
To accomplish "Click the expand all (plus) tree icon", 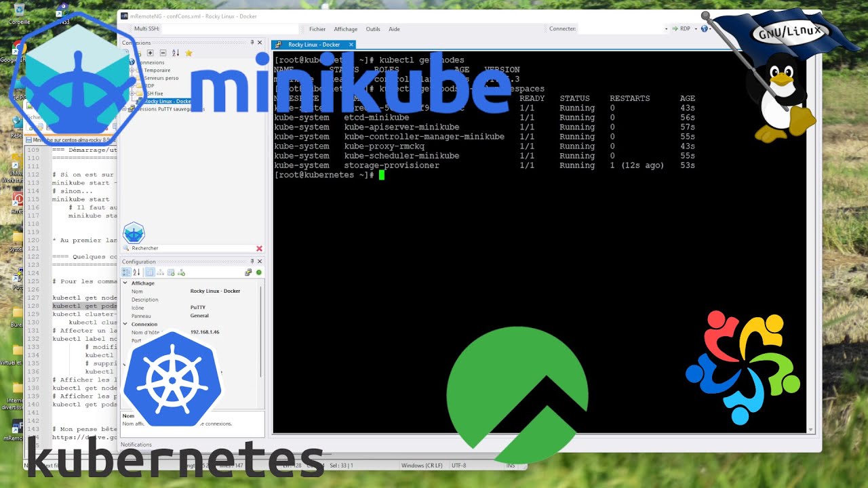I will tap(151, 53).
